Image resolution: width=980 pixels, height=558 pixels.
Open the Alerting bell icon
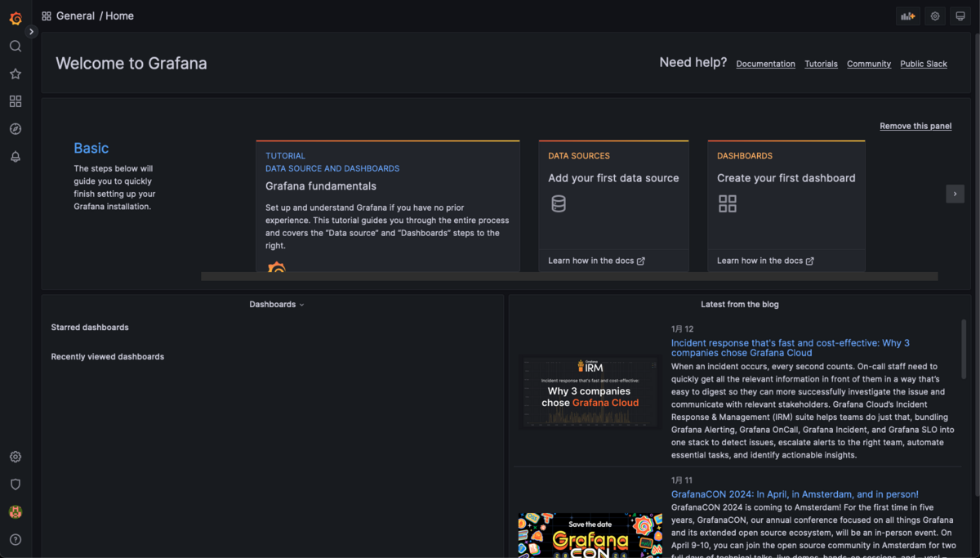(x=16, y=157)
